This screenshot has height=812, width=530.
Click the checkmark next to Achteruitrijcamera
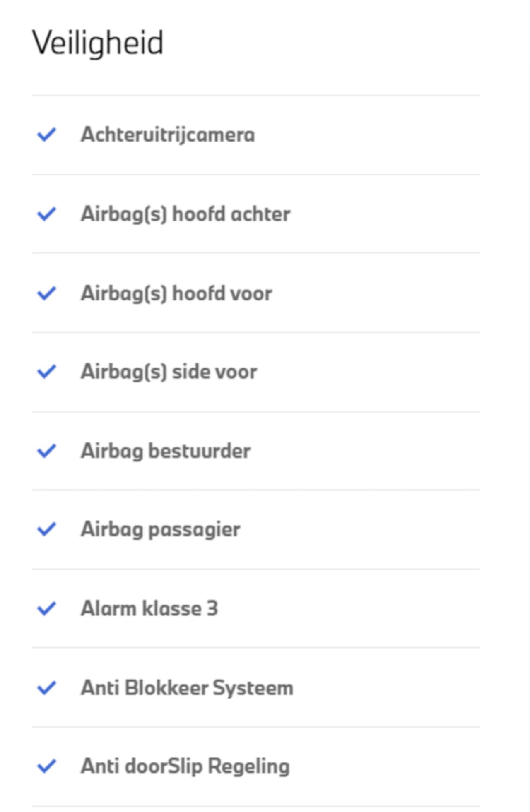point(46,135)
